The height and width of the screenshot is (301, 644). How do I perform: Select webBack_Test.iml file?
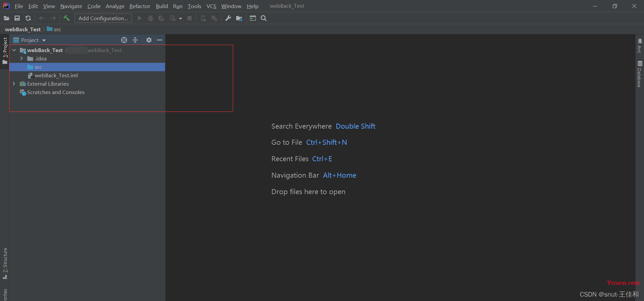point(87,75)
